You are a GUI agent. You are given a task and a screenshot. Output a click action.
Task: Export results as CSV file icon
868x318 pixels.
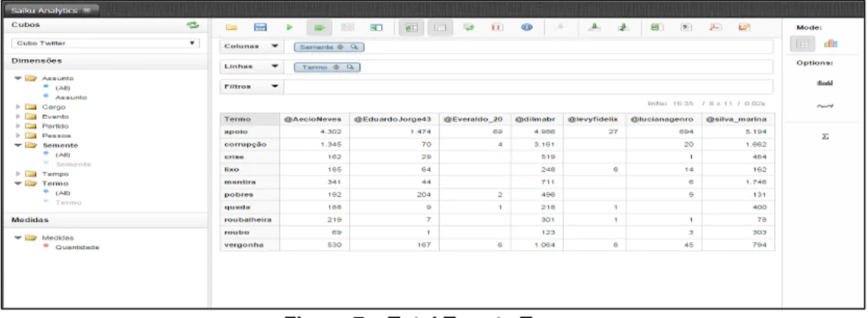point(685,27)
